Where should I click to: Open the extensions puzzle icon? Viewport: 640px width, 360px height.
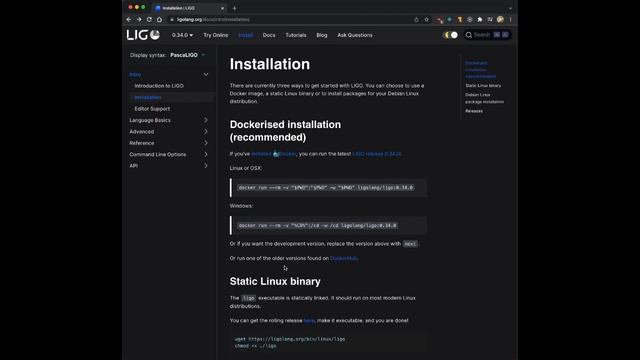480,20
